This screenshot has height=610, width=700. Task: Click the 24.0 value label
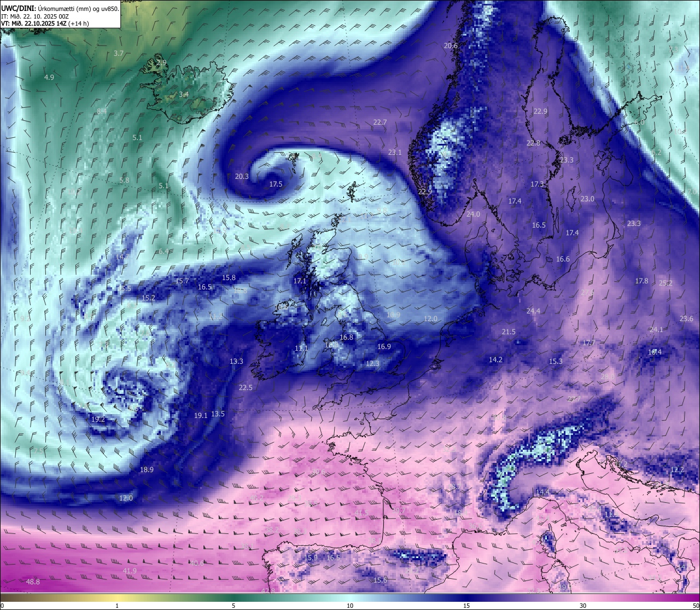coord(473,214)
